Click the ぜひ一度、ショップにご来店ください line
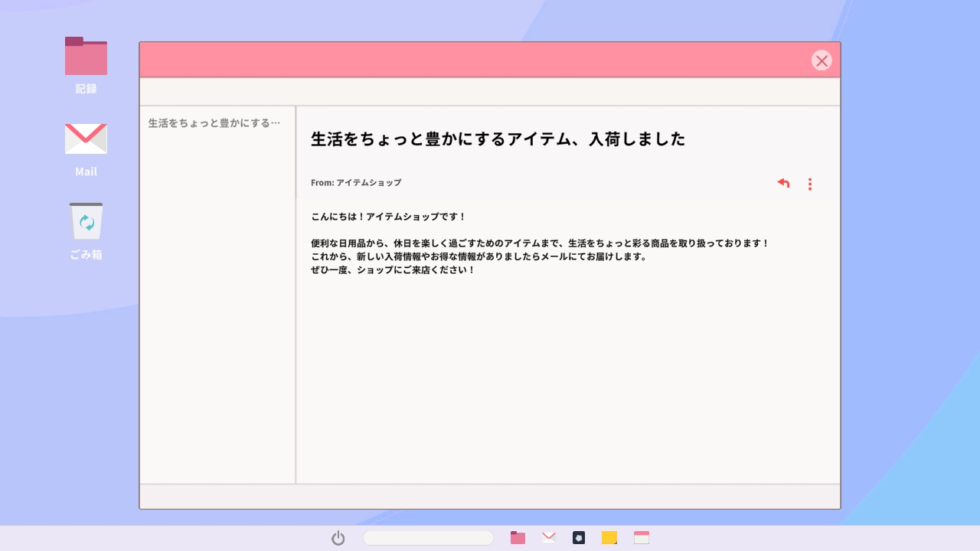The height and width of the screenshot is (551, 980). point(393,270)
